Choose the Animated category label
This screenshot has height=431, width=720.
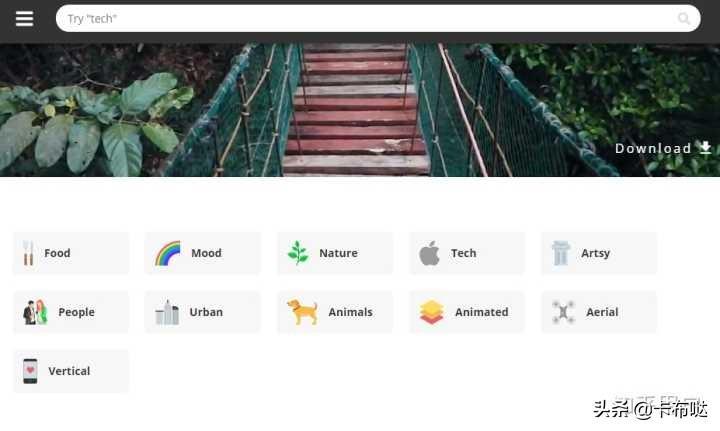[482, 312]
